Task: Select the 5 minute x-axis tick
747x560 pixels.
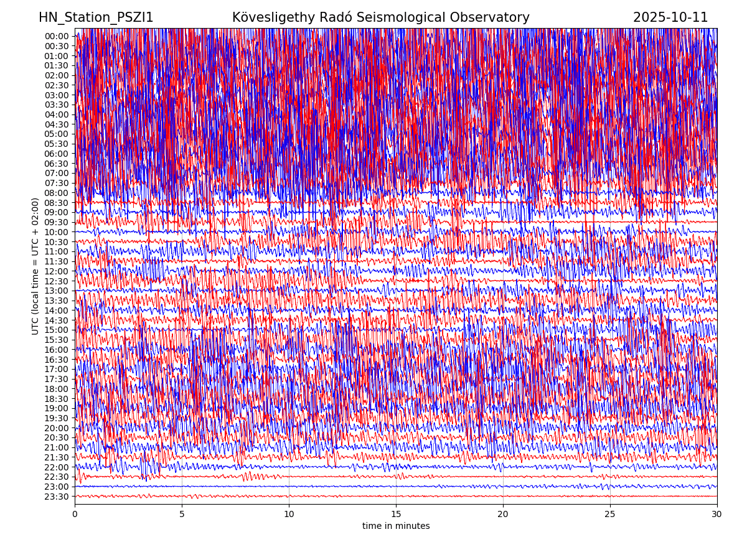Action: tap(182, 514)
